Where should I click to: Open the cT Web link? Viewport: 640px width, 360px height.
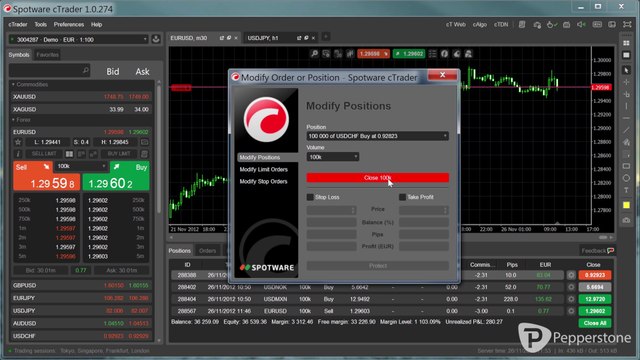pos(456,24)
